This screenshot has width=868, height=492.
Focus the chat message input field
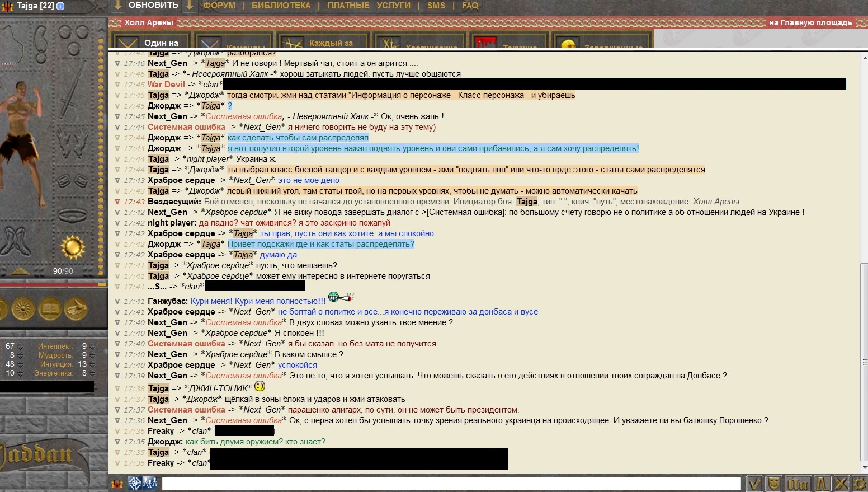451,484
